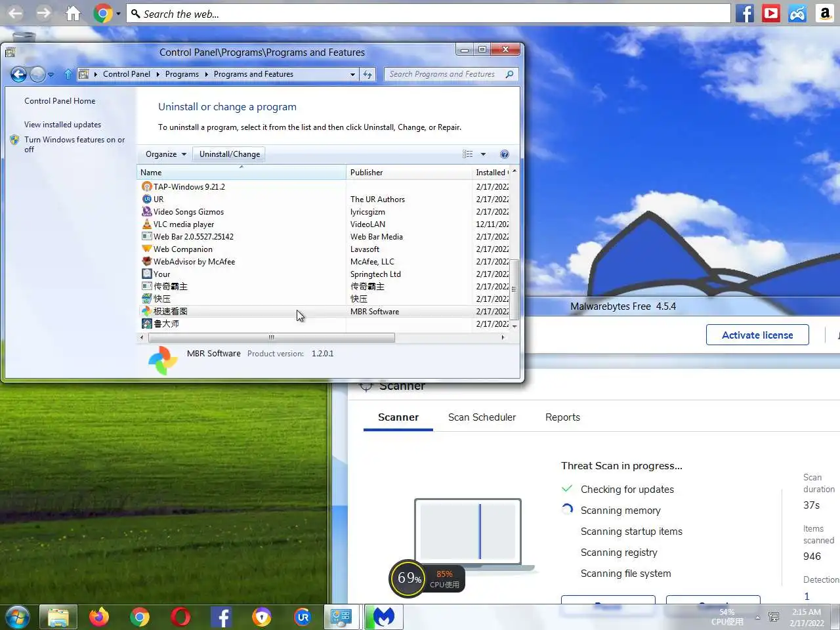Click the Search the web field

[x=428, y=14]
